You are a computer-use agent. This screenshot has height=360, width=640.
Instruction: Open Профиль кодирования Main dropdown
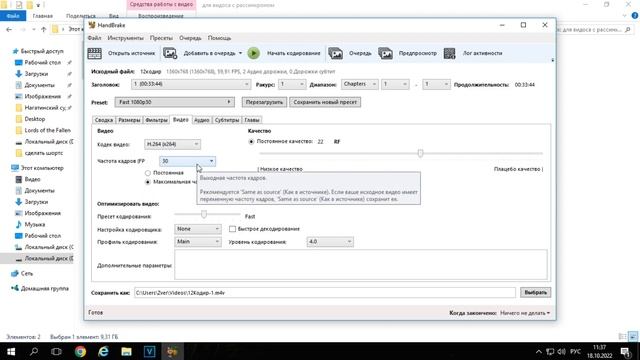point(198,242)
